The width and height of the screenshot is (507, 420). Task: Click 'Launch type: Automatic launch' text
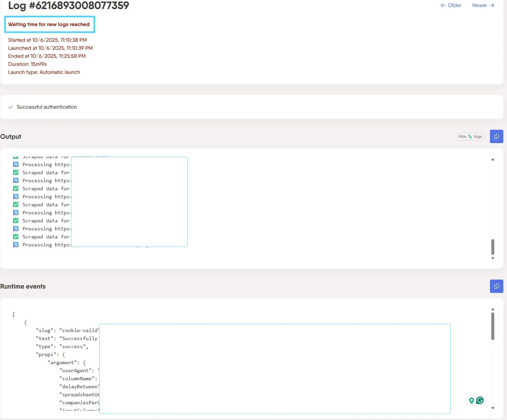pos(44,72)
